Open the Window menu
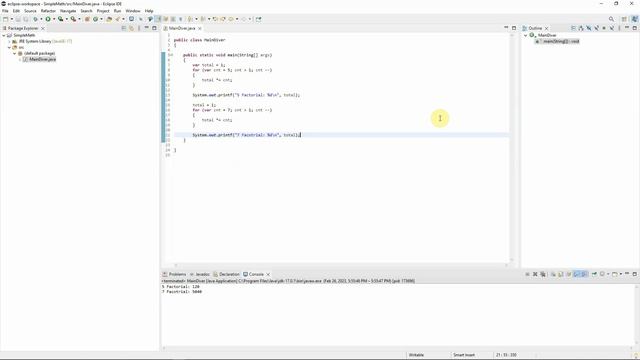This screenshot has height=360, width=640. 133,11
